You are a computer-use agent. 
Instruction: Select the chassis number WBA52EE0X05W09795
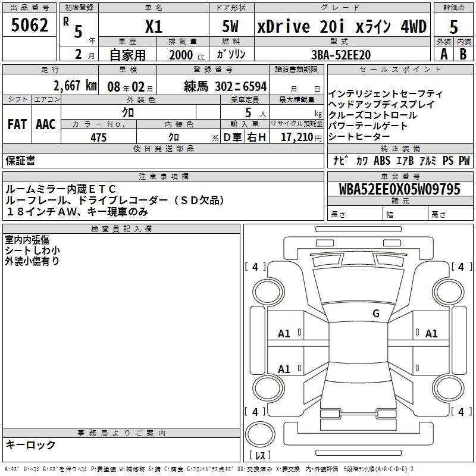point(399,189)
